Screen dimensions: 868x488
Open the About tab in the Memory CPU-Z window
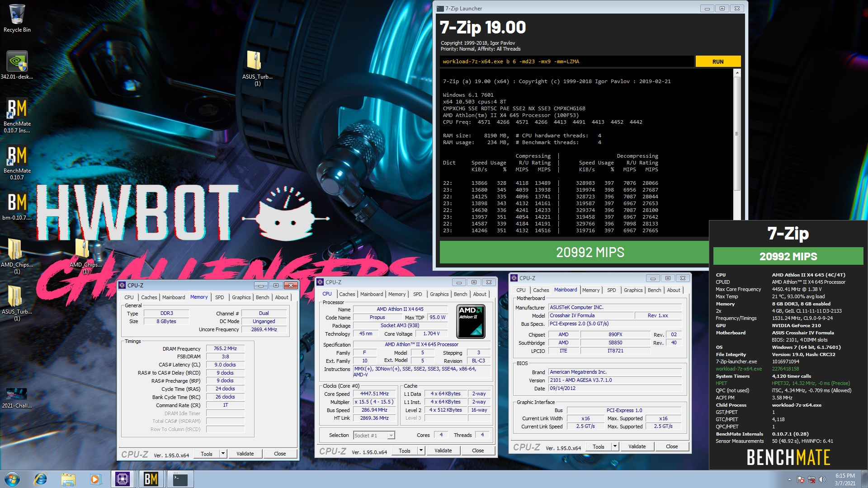tap(282, 297)
